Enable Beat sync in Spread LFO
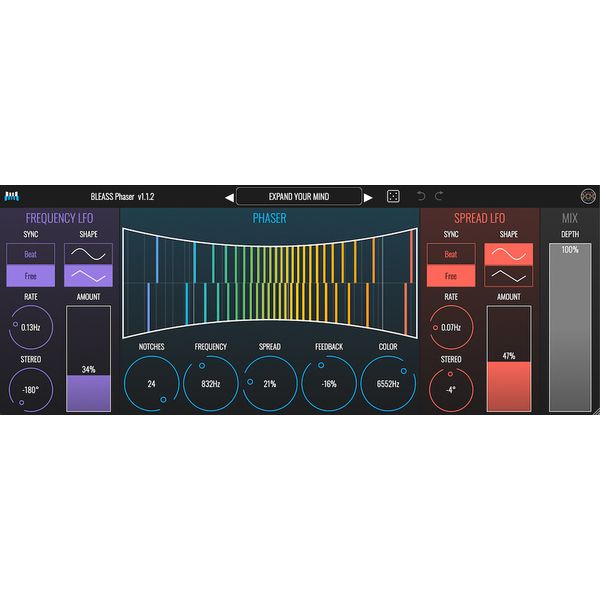This screenshot has height=600, width=600. [x=451, y=254]
